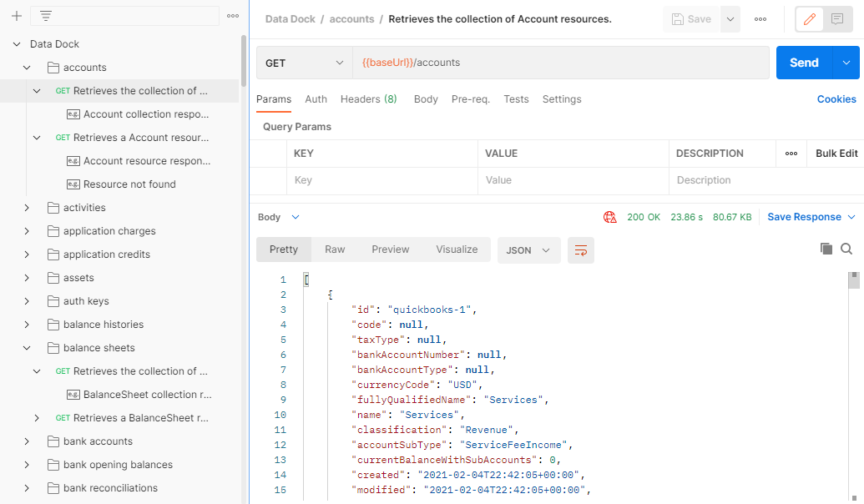Click the Key input cell
The image size is (864, 504).
[381, 181]
